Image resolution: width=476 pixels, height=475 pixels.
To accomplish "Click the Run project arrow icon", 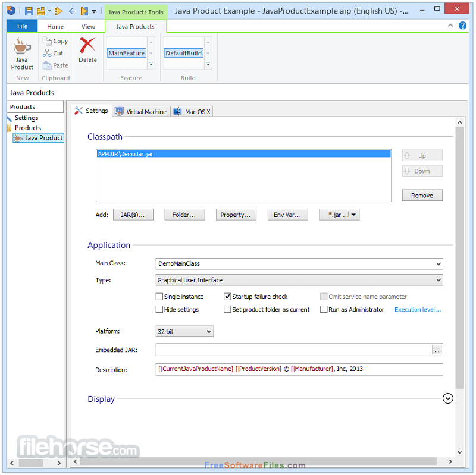I will pos(58,11).
